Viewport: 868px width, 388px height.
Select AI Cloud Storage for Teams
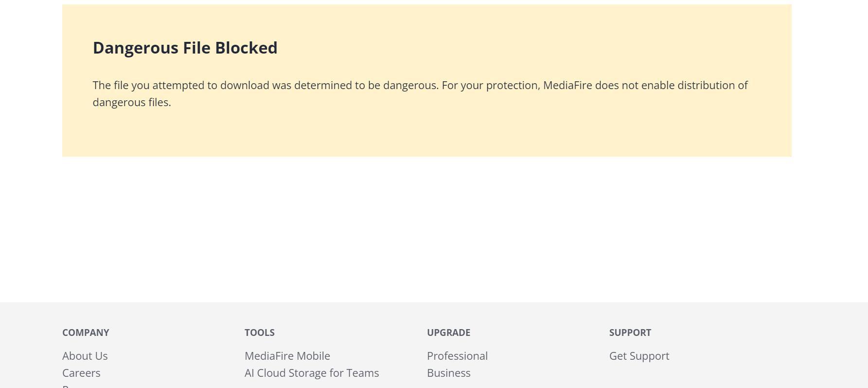point(312,373)
